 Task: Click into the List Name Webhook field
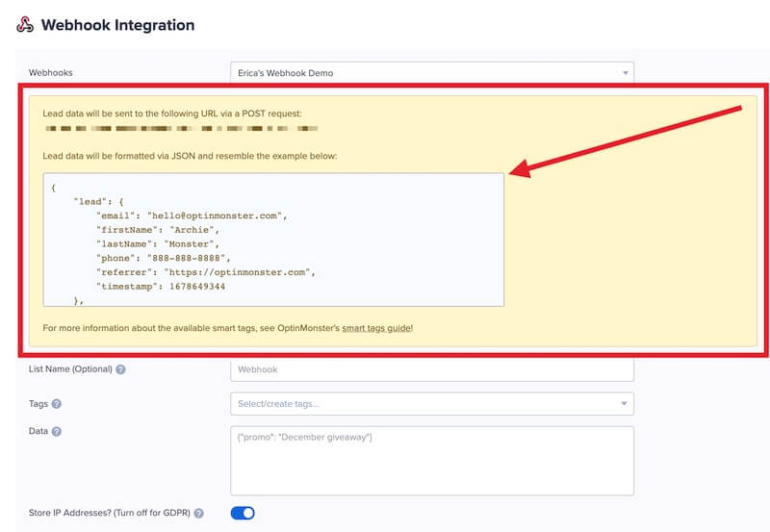point(432,369)
